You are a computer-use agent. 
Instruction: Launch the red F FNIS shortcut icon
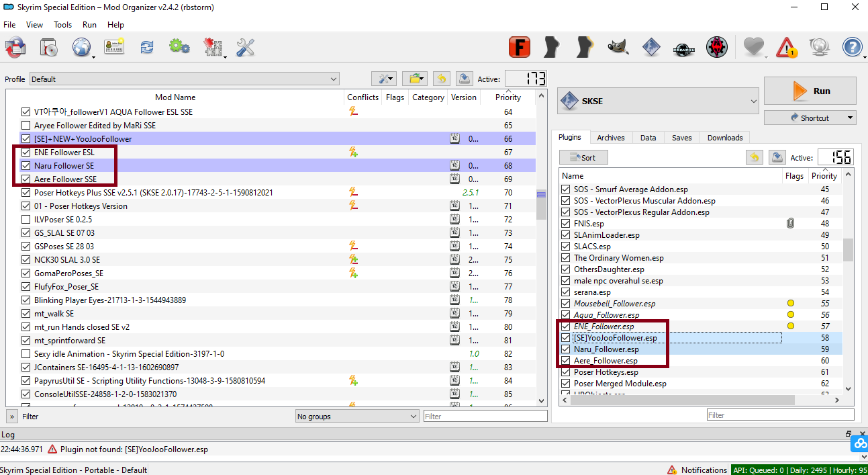(519, 47)
